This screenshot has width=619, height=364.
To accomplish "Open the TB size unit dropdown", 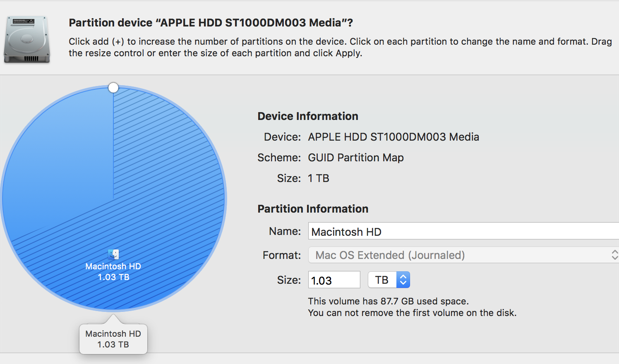I will coord(389,280).
